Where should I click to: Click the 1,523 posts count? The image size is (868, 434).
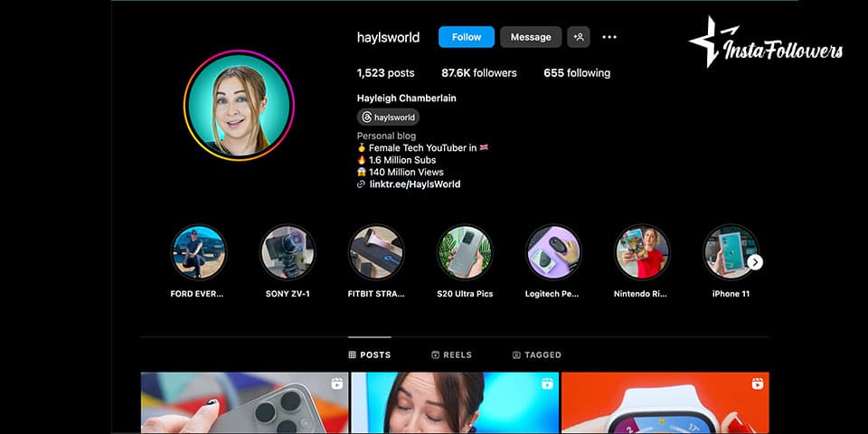point(385,73)
